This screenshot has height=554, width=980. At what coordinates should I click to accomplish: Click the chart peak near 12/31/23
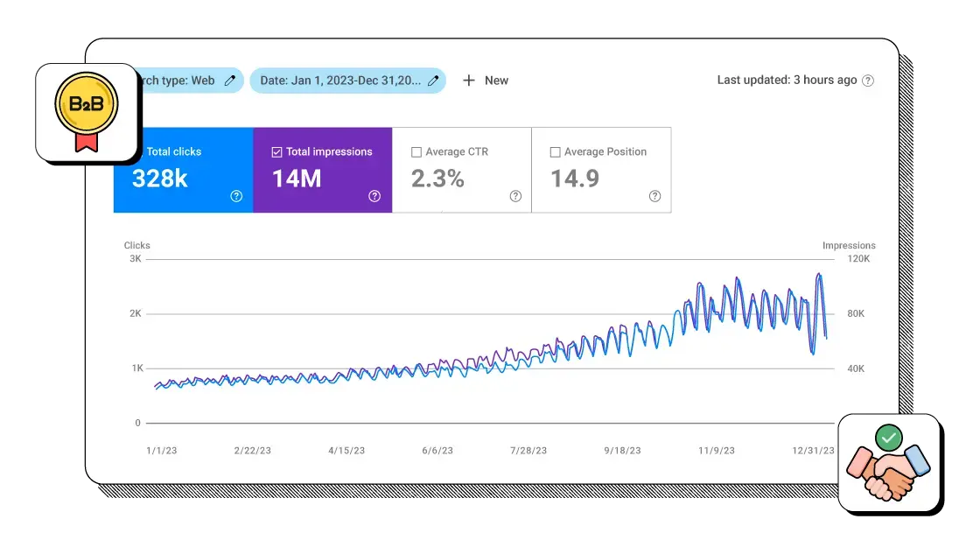(x=819, y=275)
